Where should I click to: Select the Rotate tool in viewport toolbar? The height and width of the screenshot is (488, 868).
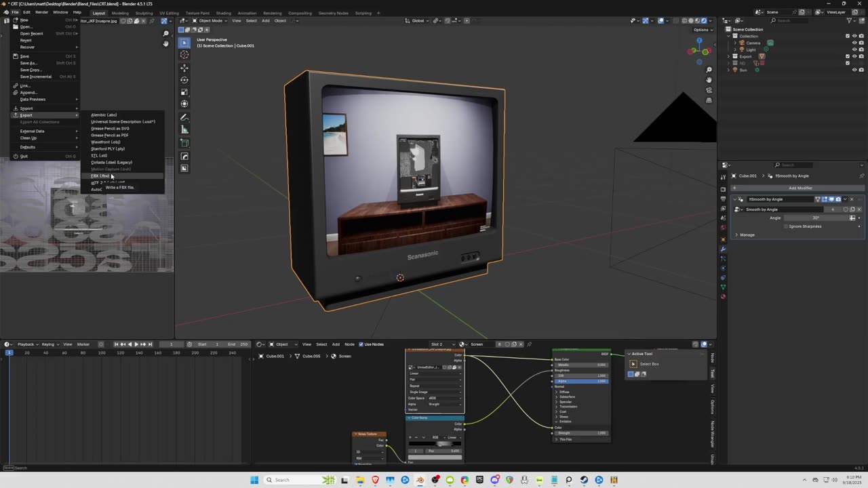184,80
